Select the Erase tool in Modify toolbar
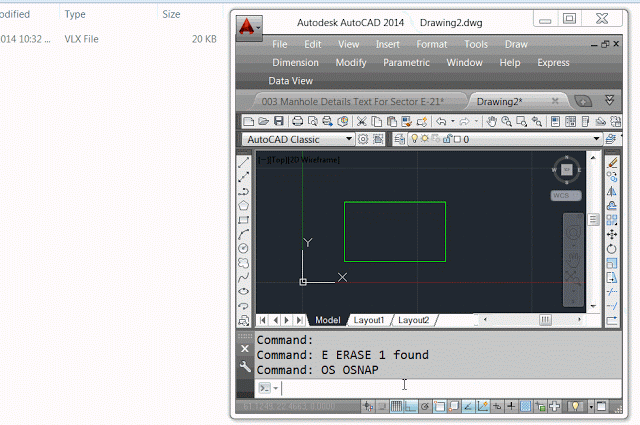Image resolution: width=640 pixels, height=425 pixels. (612, 162)
